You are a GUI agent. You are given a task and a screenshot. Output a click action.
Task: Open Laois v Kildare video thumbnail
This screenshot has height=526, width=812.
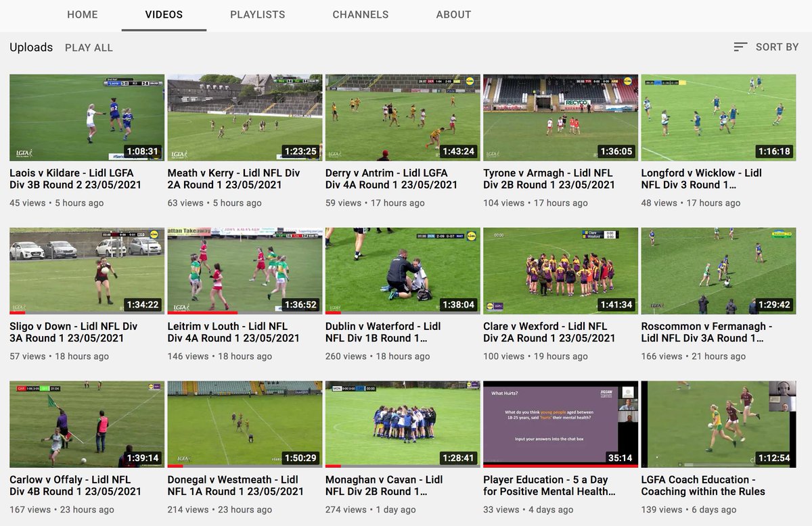coord(87,118)
